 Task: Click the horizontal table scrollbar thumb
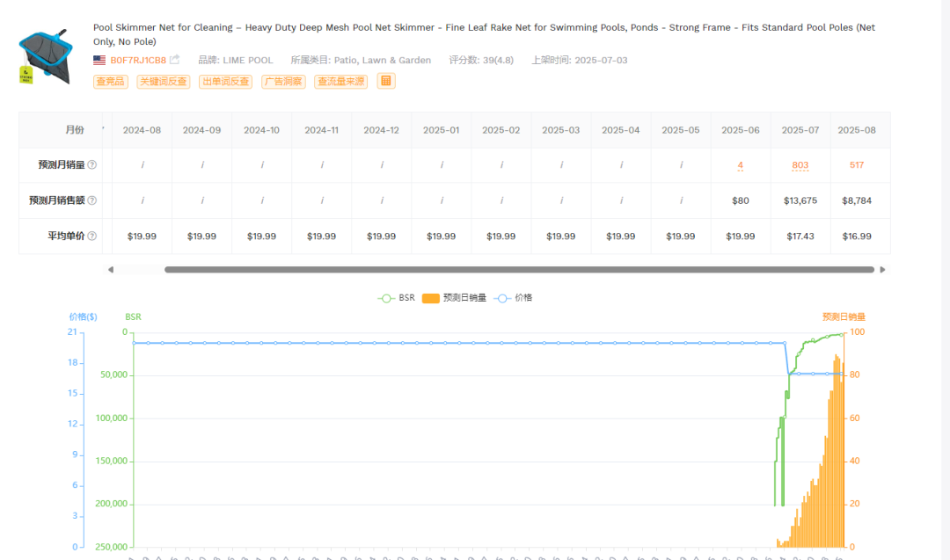point(519,270)
